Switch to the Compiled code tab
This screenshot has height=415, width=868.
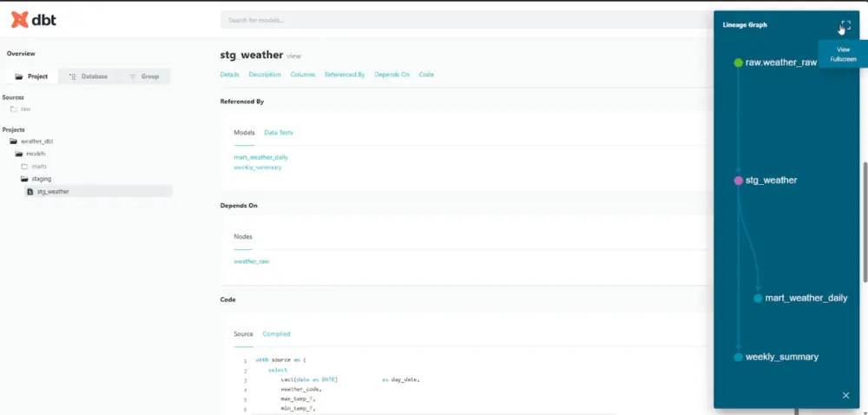pyautogui.click(x=276, y=334)
